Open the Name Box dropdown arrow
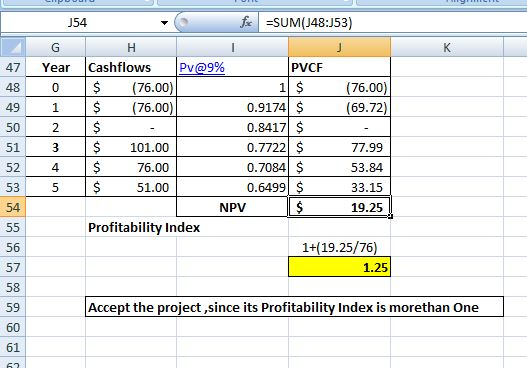Image resolution: width=527 pixels, height=368 pixels. pyautogui.click(x=164, y=23)
